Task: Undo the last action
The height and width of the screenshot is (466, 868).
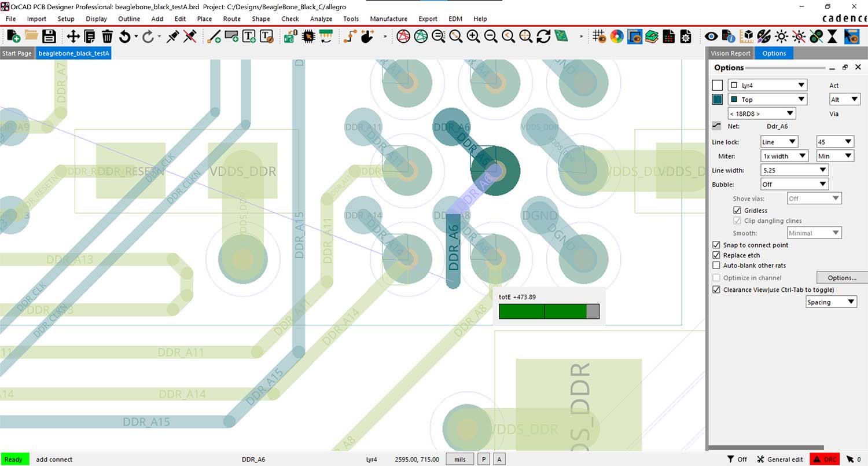Action: point(125,36)
